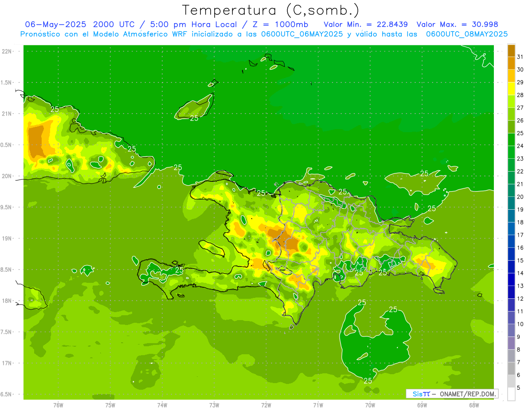
Task: Click the "19N" latitude axis label
Action: click(x=7, y=239)
